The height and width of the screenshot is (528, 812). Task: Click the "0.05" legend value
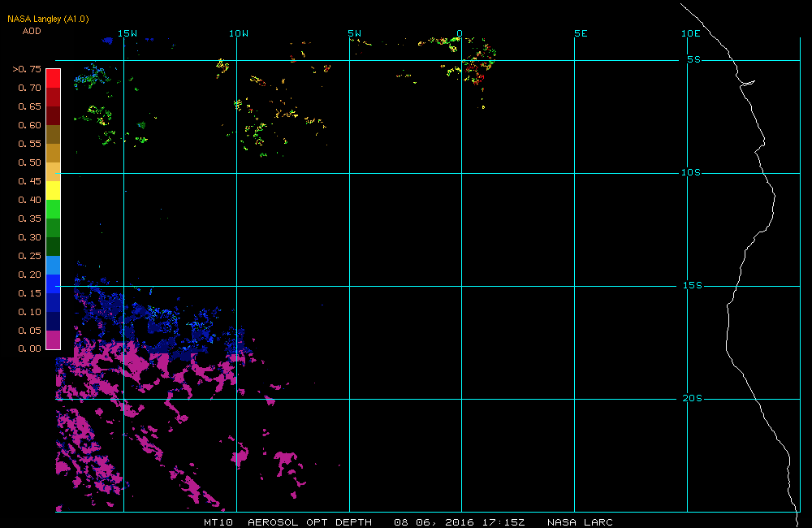(x=29, y=330)
